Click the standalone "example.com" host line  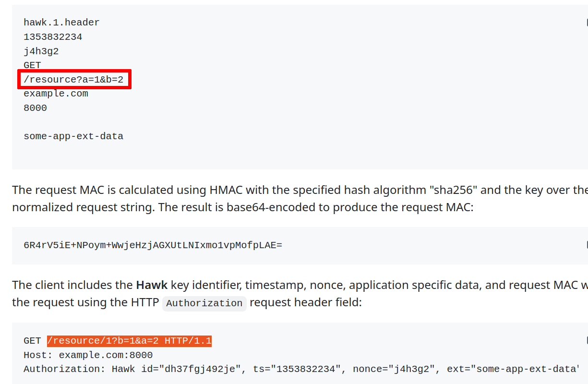[x=56, y=94]
